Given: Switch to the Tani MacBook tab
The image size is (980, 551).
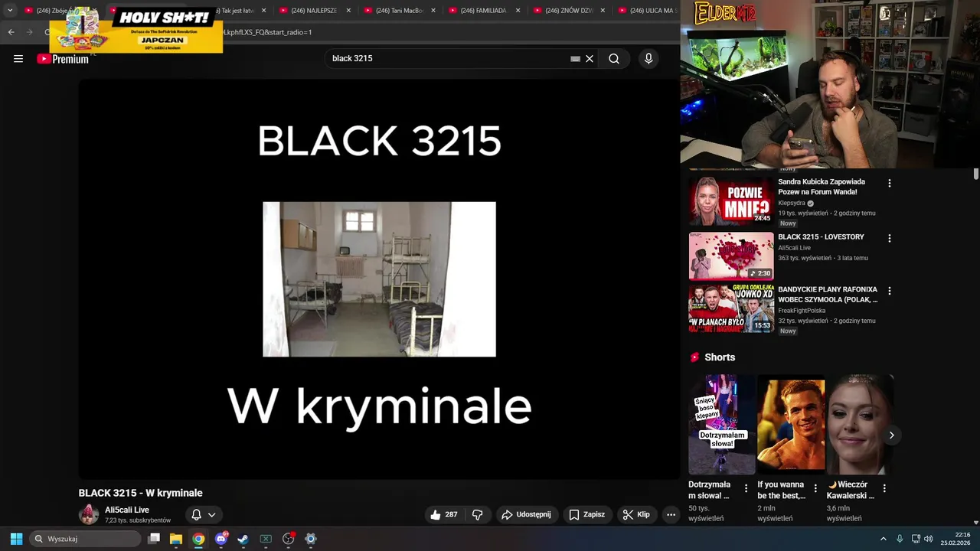Looking at the screenshot, I should point(399,11).
